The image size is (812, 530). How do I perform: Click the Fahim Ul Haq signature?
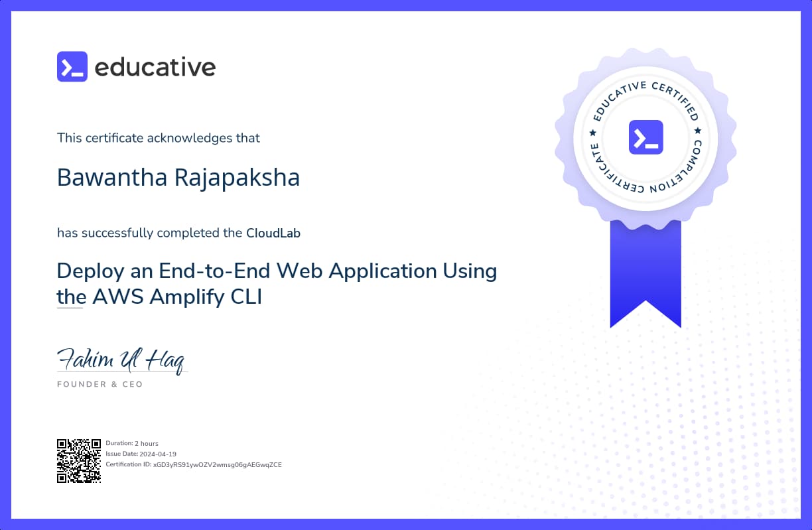coord(121,360)
